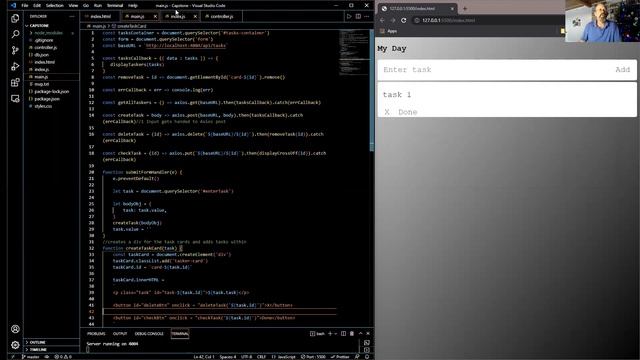Open the Explorer view in activity bar

pyautogui.click(x=15, y=18)
